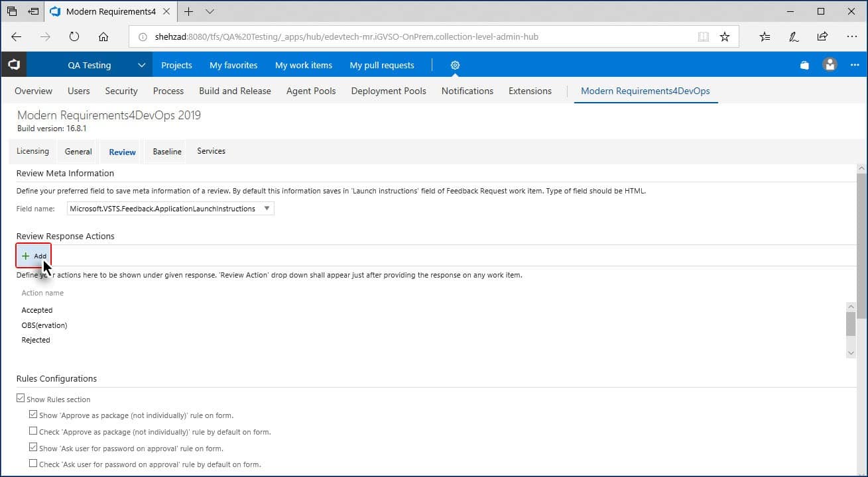The width and height of the screenshot is (868, 477).
Task: Switch to the Baseline tab
Action: [x=167, y=152]
